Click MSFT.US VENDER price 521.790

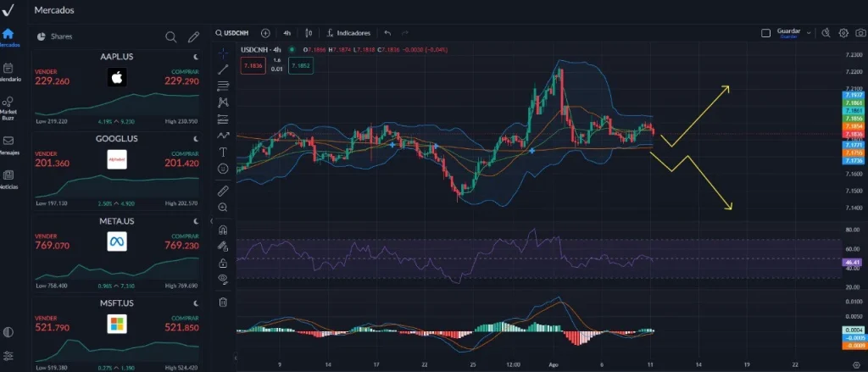point(52,328)
